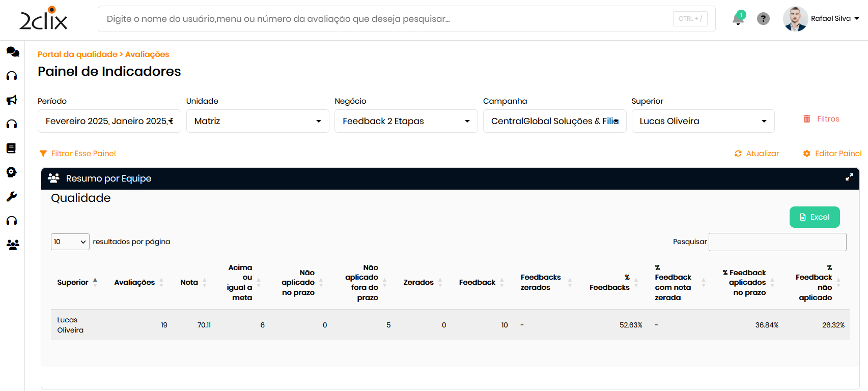Open the Unidade dropdown showing Matriz

(258, 121)
